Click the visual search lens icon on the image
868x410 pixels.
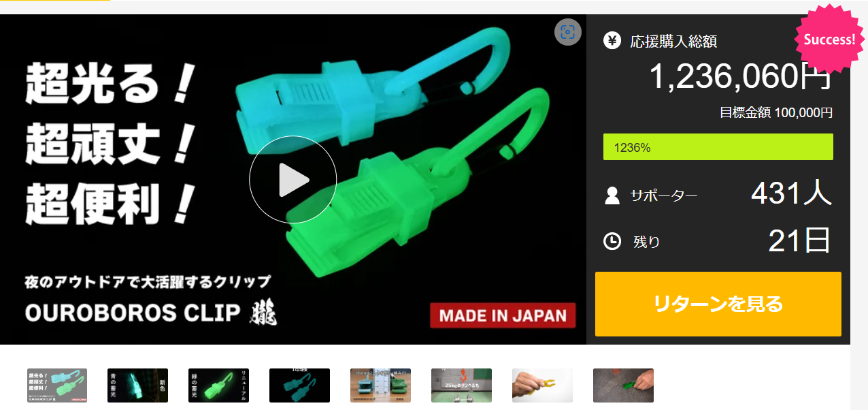568,32
